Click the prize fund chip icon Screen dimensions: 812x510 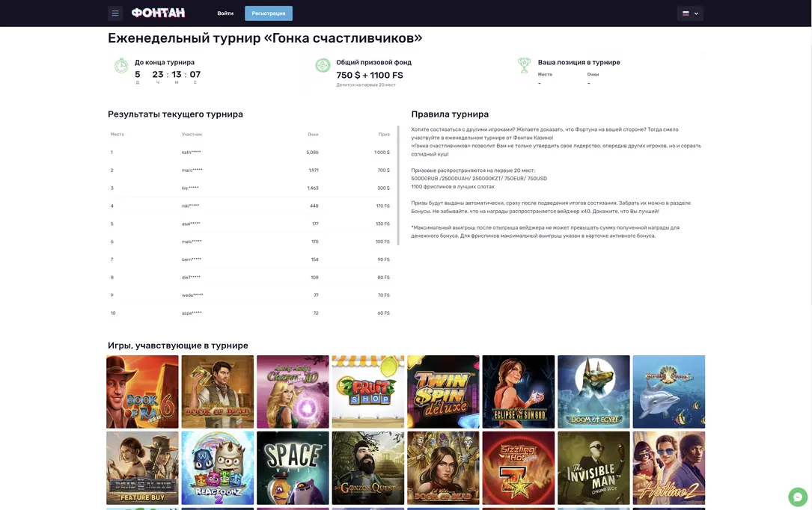[x=323, y=66]
